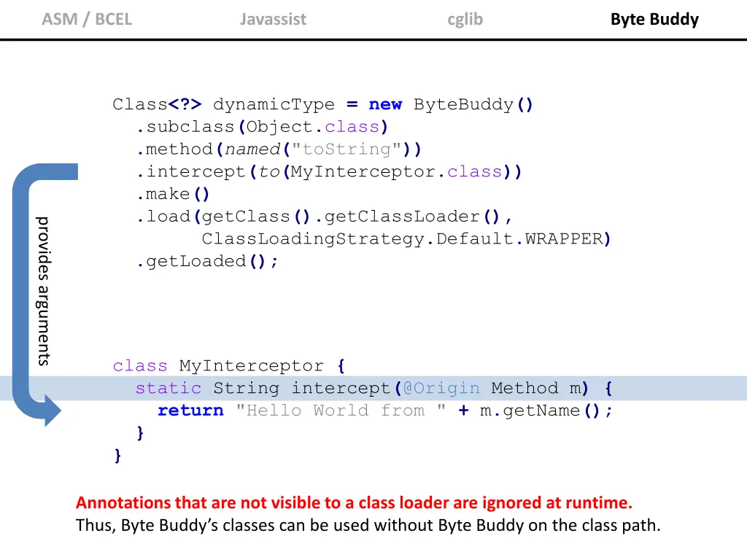Click the 'class MyInterceptor {' line

(228, 366)
